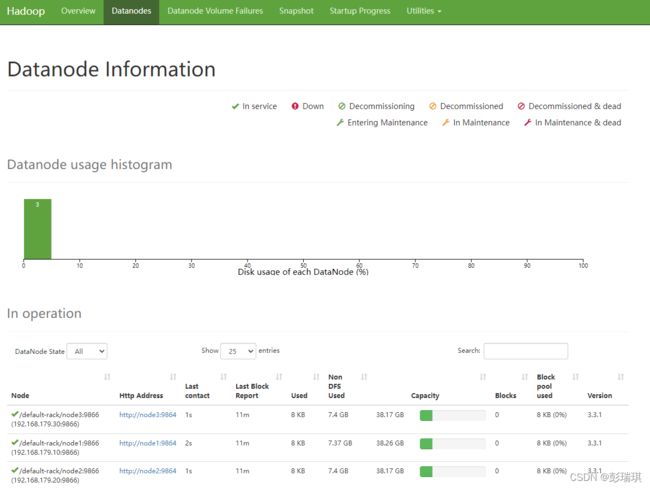This screenshot has width=650, height=488.
Task: Open the DataNode State dropdown
Action: 87,351
